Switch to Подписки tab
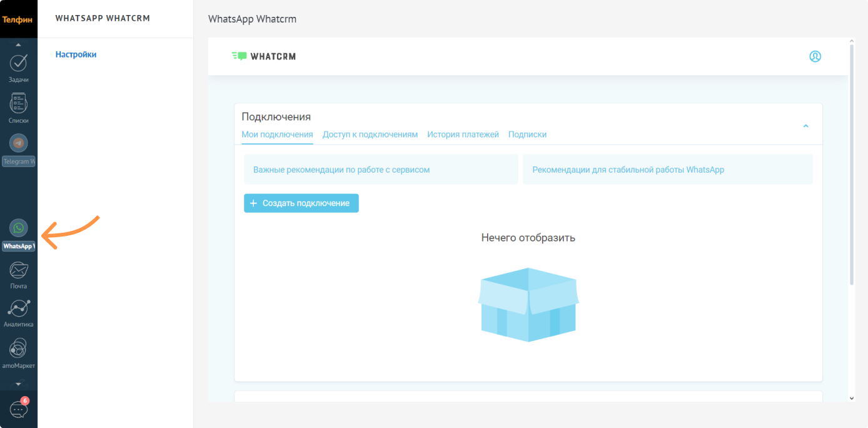868x428 pixels. (527, 135)
